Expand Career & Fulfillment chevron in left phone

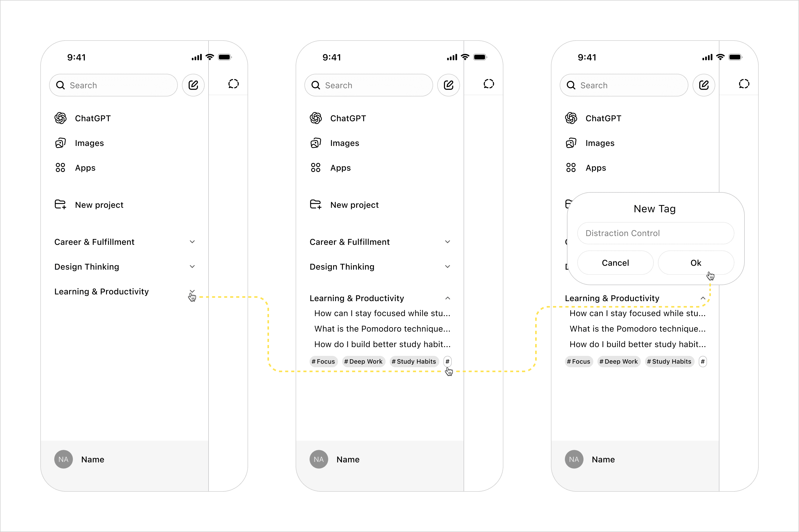pyautogui.click(x=192, y=241)
